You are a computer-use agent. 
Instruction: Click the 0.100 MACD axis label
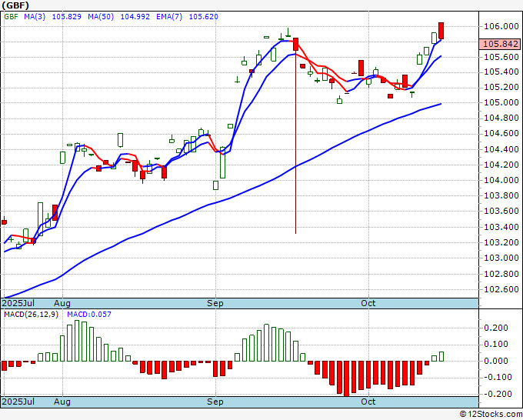(496, 345)
